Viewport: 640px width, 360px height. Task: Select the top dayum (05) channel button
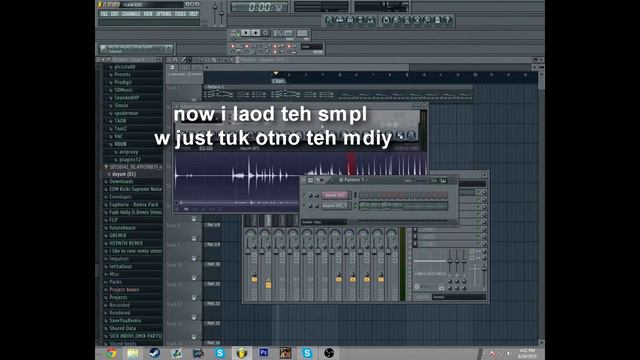pyautogui.click(x=335, y=196)
